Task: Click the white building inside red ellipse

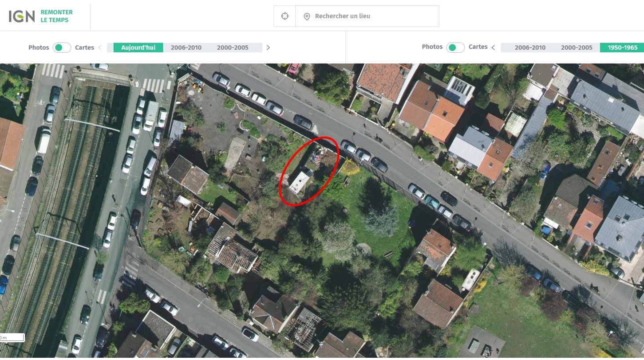Action: [299, 182]
